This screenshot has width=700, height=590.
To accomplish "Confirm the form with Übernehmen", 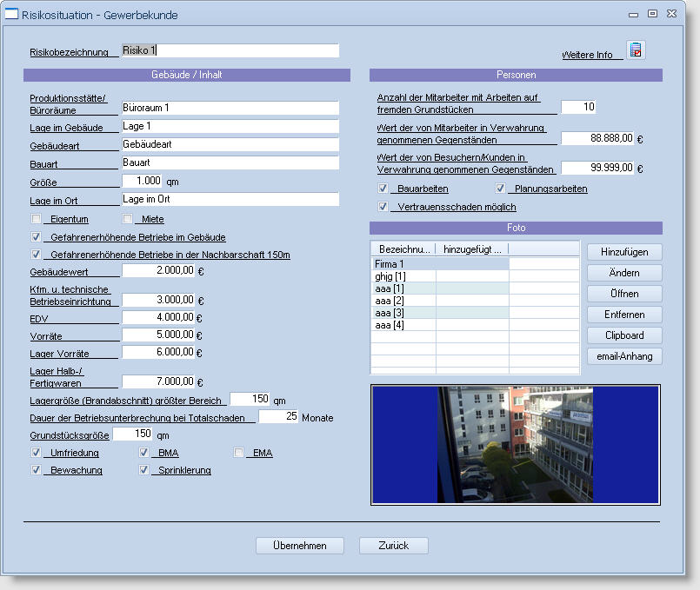I will point(299,546).
